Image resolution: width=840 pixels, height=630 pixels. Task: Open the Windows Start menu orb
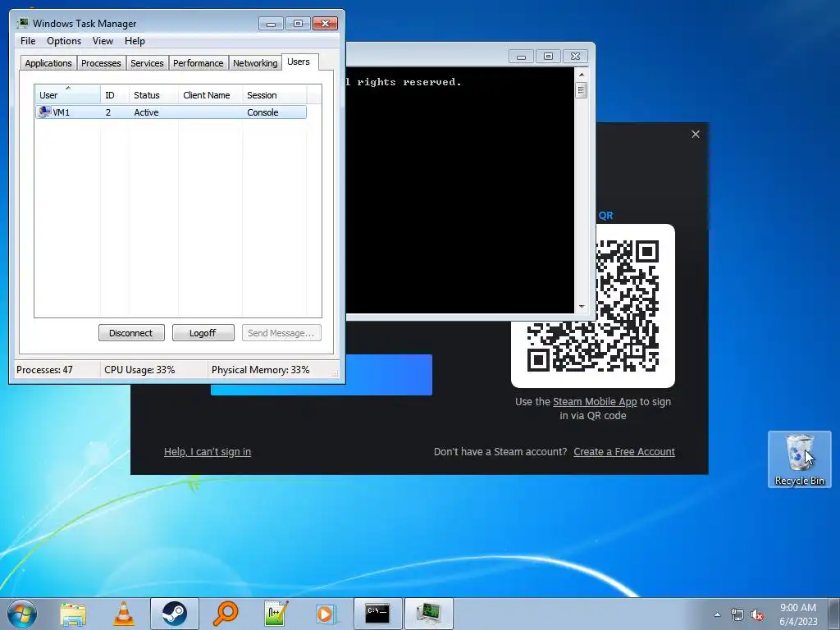pos(22,614)
